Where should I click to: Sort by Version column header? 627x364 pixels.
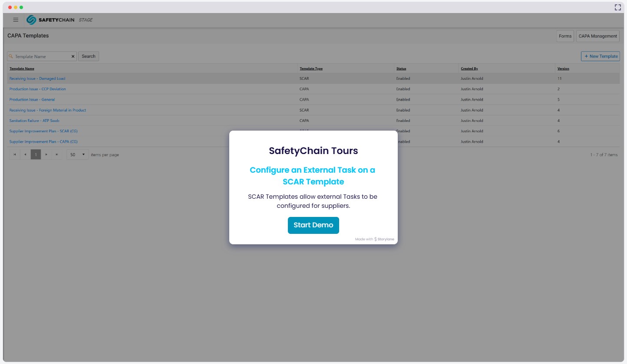click(563, 69)
